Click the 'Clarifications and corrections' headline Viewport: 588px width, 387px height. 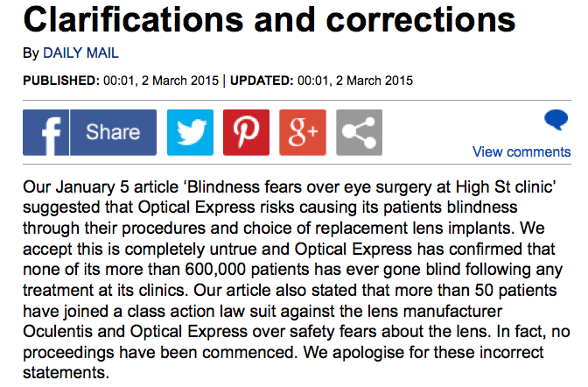tap(269, 19)
